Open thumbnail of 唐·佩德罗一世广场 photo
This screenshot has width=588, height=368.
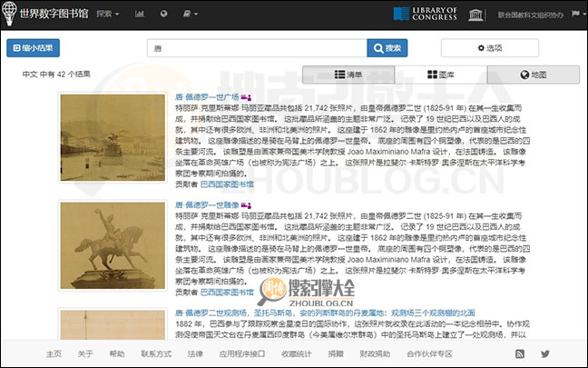click(113, 137)
